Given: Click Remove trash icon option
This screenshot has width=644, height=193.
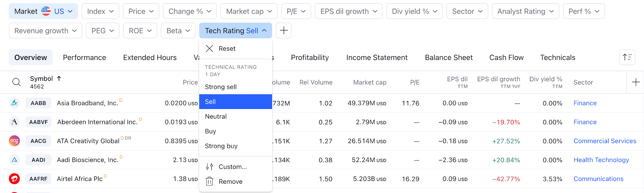Looking at the screenshot, I should [209, 181].
